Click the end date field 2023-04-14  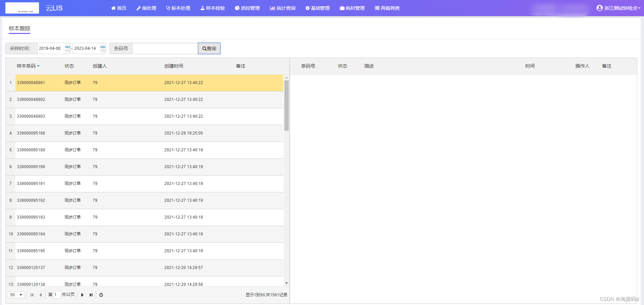tap(86, 48)
